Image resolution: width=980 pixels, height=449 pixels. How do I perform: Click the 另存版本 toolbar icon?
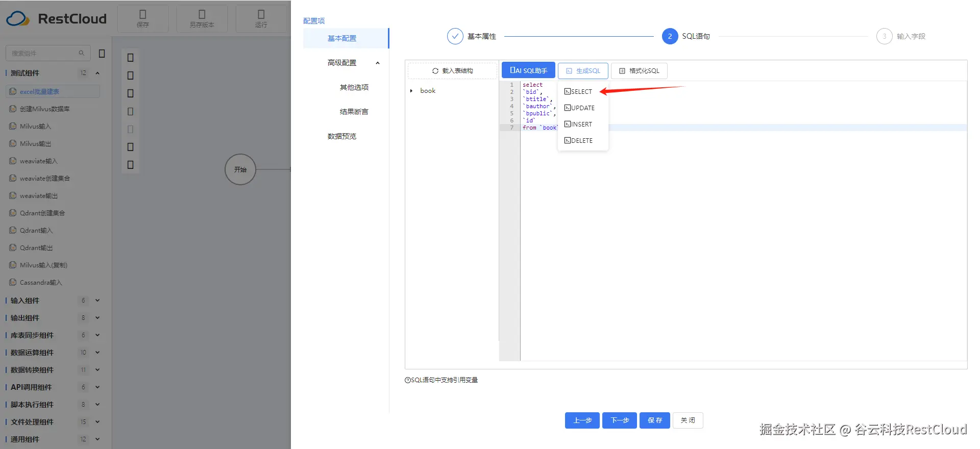pos(202,14)
